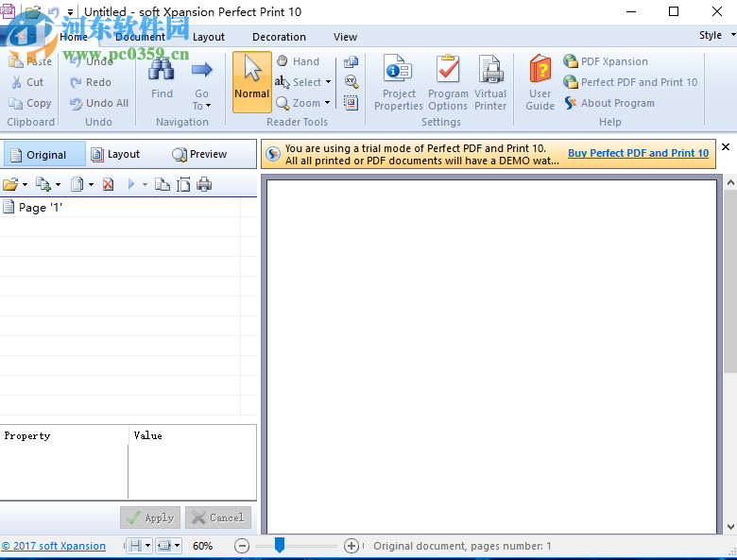This screenshot has height=560, width=737.
Task: Click the 2017 soft Xpansion link
Action: [54, 546]
